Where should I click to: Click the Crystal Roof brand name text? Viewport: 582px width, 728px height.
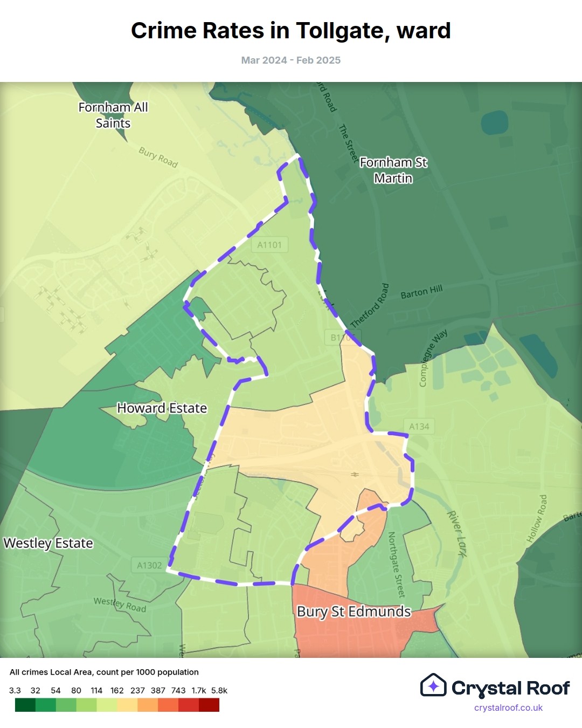coord(510,688)
